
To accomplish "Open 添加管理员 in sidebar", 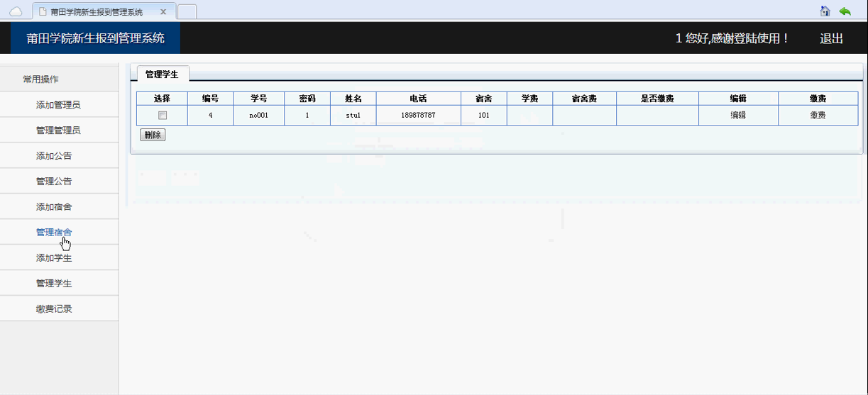I will click(58, 105).
